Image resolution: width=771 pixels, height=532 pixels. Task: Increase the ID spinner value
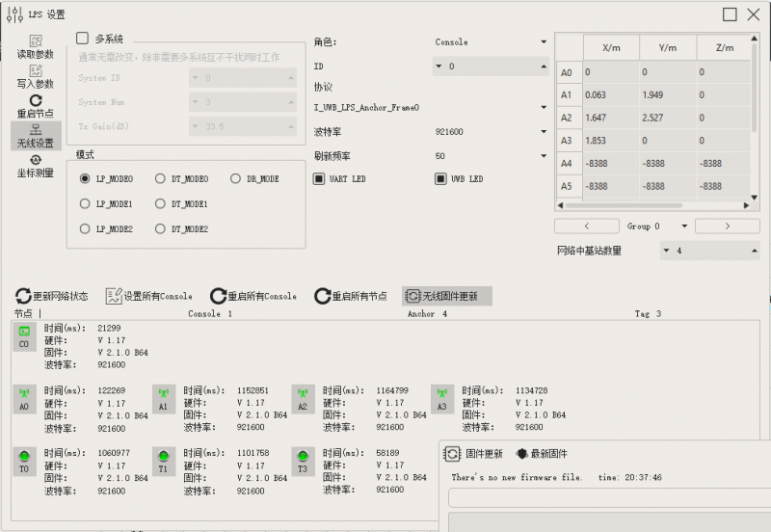[544, 66]
